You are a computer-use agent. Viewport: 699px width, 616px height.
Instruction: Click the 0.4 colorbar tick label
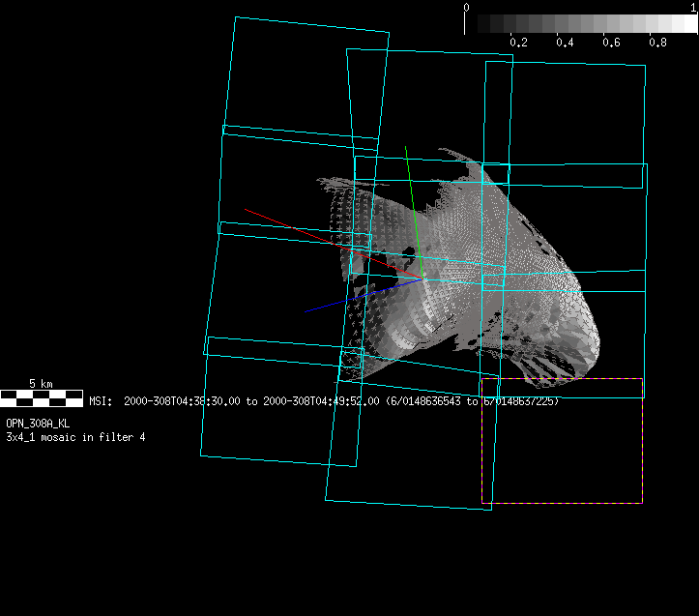point(566,44)
